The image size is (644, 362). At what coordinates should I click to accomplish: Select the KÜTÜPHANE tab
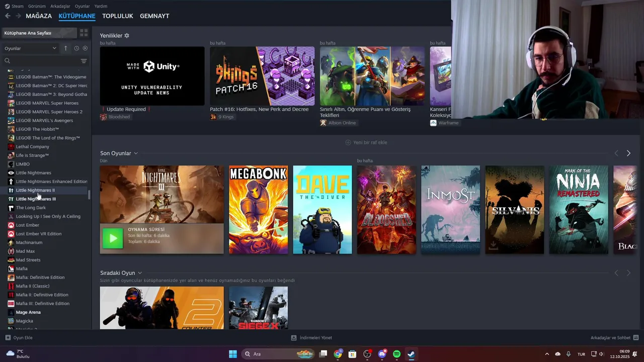coord(77,16)
